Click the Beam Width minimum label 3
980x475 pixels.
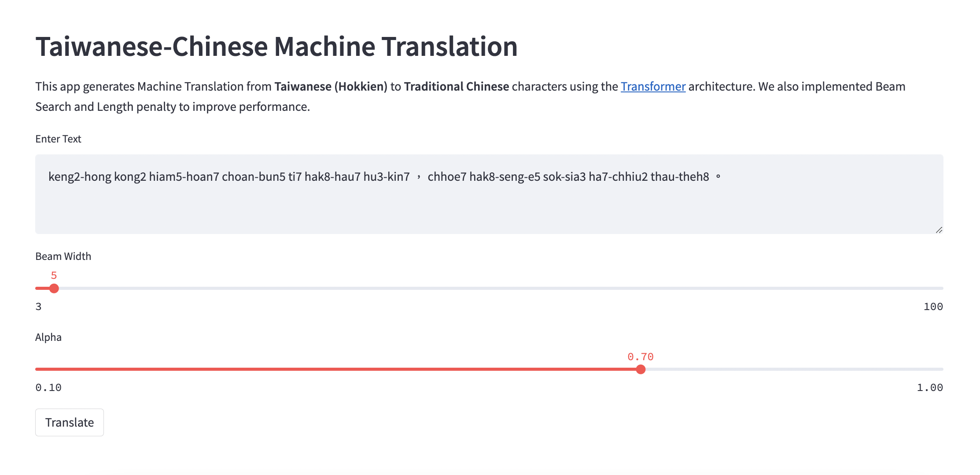tap(38, 306)
